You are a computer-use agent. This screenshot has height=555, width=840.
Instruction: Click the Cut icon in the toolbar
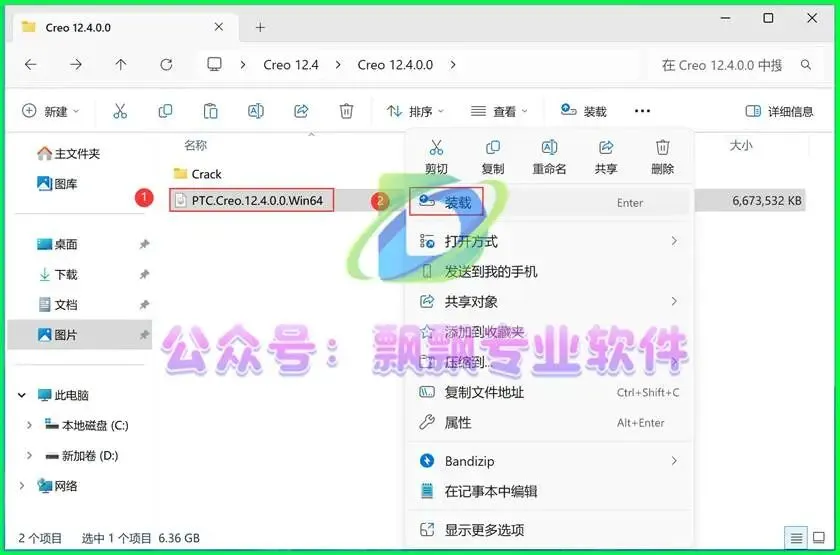coord(120,111)
